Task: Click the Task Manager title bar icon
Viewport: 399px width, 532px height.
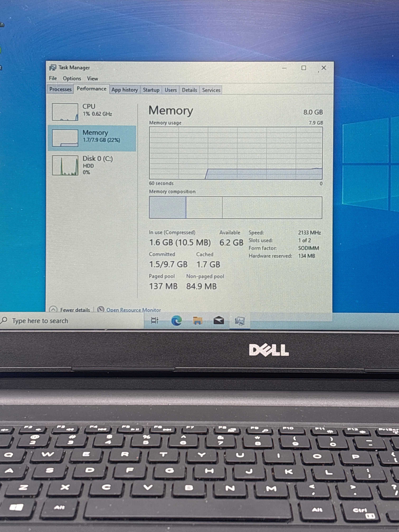Action: 53,68
